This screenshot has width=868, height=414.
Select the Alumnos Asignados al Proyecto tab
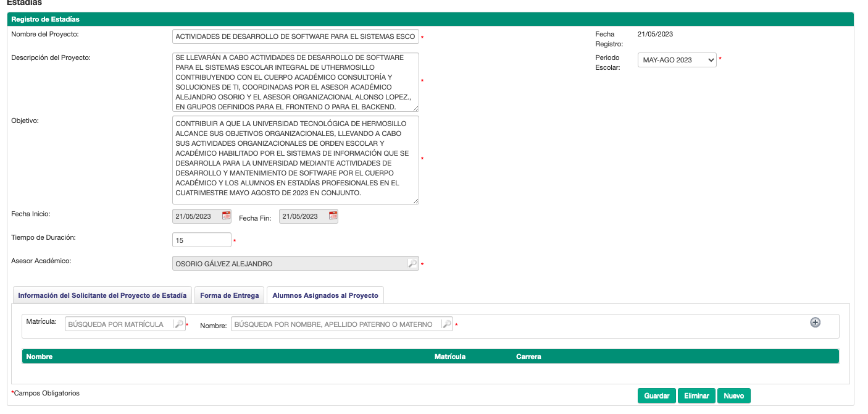click(x=325, y=295)
